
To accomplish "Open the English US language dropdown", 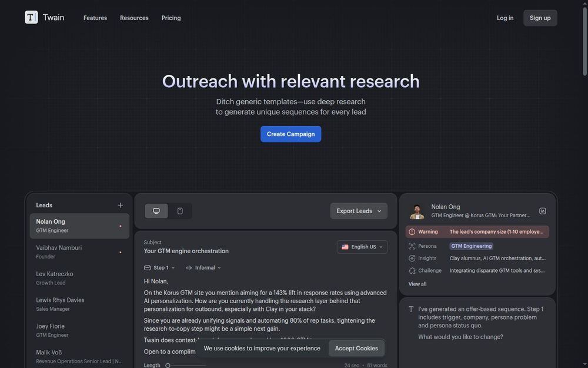I will [x=362, y=247].
